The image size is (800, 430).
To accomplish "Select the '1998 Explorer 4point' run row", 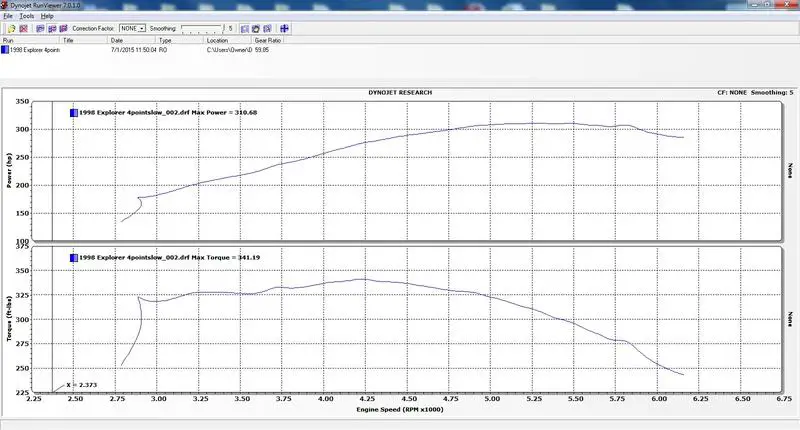I will [x=35, y=50].
